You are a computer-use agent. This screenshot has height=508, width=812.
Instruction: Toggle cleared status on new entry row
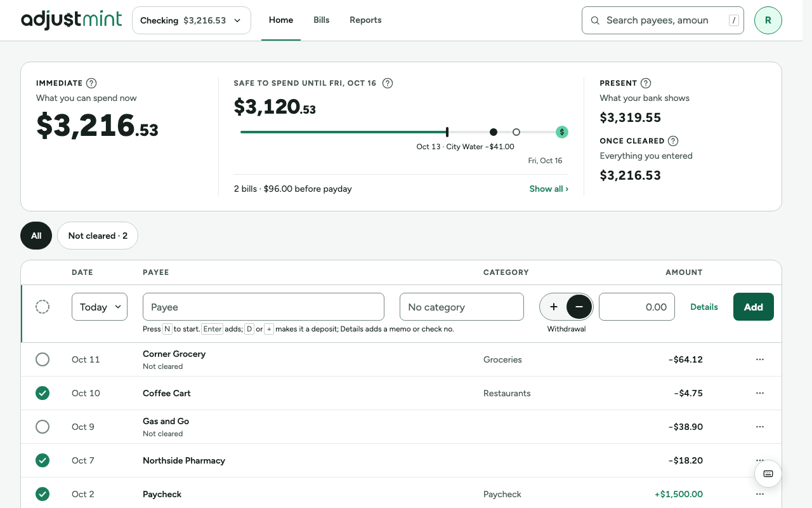43,307
